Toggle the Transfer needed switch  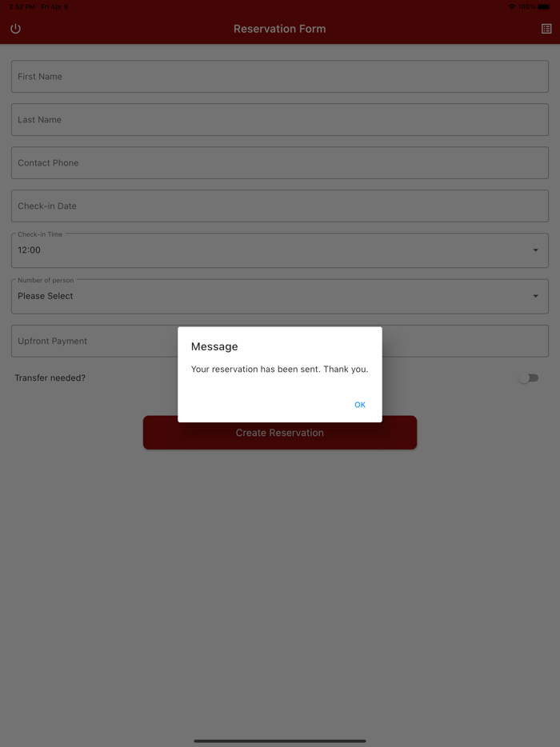pos(529,377)
